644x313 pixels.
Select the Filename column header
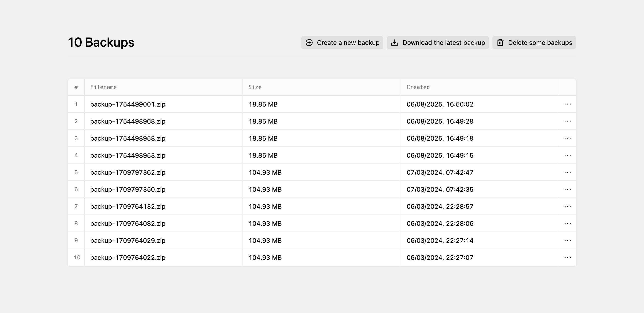pos(103,87)
